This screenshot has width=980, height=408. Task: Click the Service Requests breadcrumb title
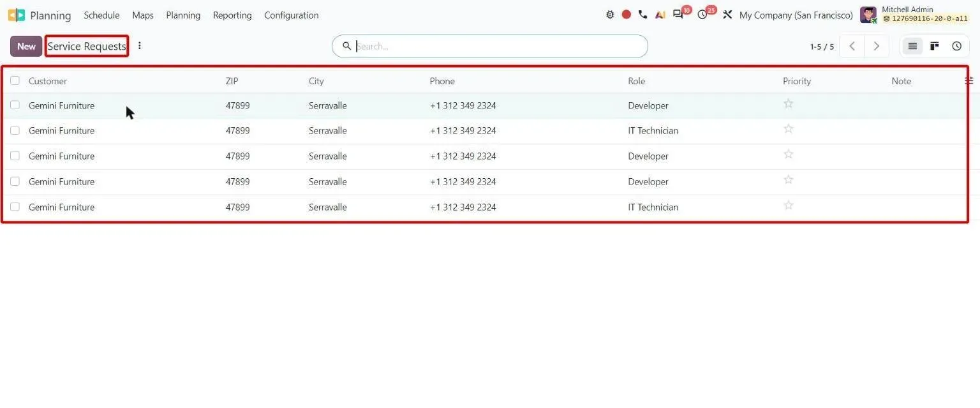(x=87, y=46)
